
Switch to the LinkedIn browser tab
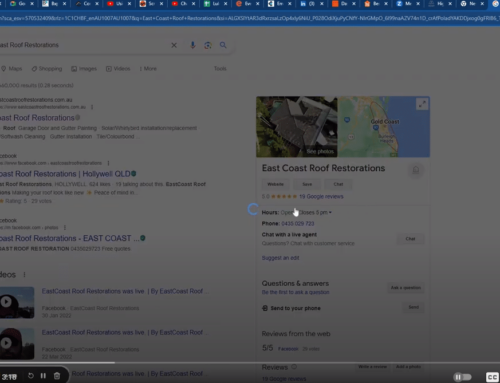point(308,4)
